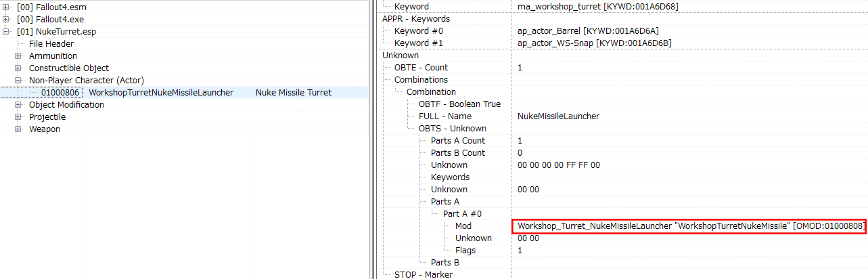Select the Parts A row
868x279 pixels.
click(x=445, y=201)
